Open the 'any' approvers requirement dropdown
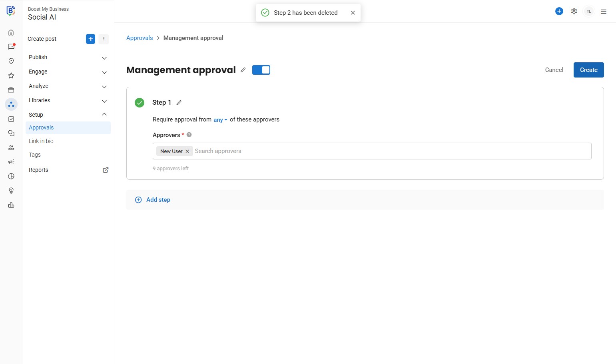The image size is (616, 364). pos(220,120)
